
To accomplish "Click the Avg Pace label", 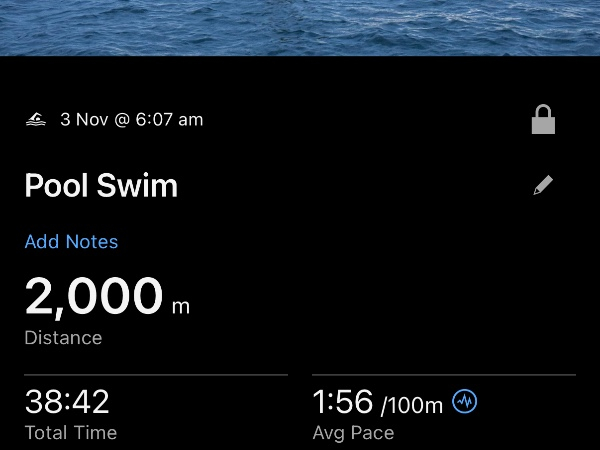I will coord(353,433).
